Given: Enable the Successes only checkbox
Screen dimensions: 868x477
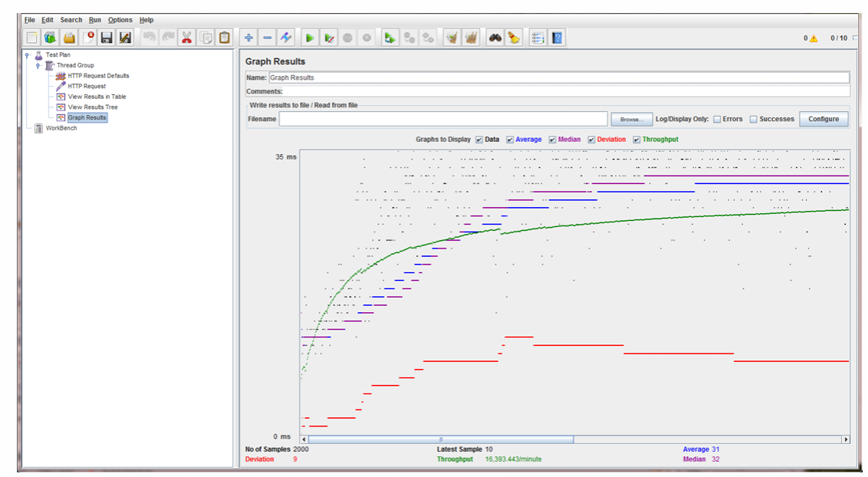Looking at the screenshot, I should click(754, 119).
